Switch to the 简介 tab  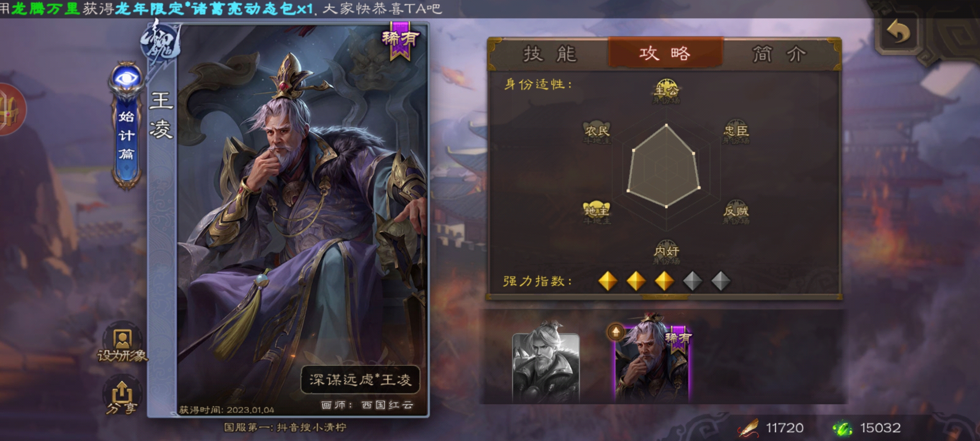[x=779, y=54]
